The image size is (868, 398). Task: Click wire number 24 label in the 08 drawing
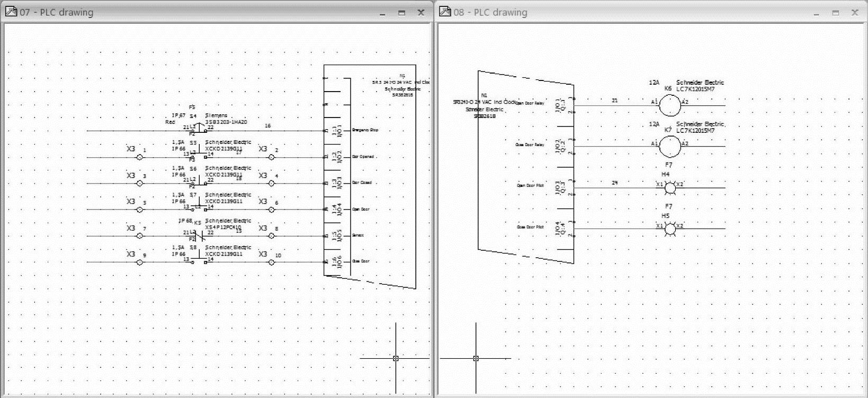614,183
